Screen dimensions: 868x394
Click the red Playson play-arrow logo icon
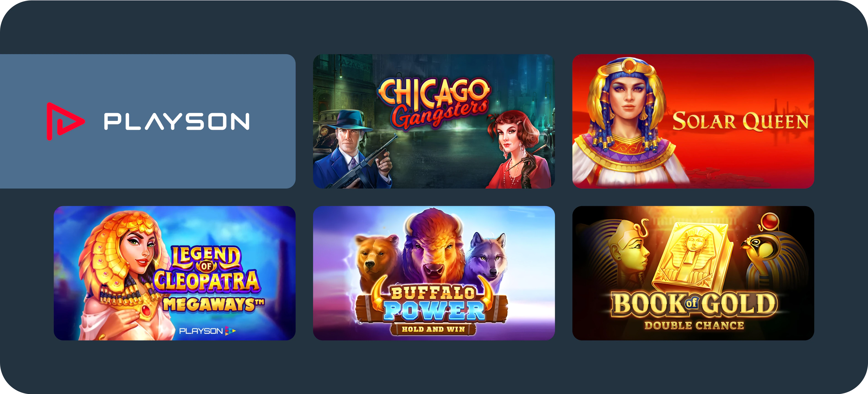[65, 121]
